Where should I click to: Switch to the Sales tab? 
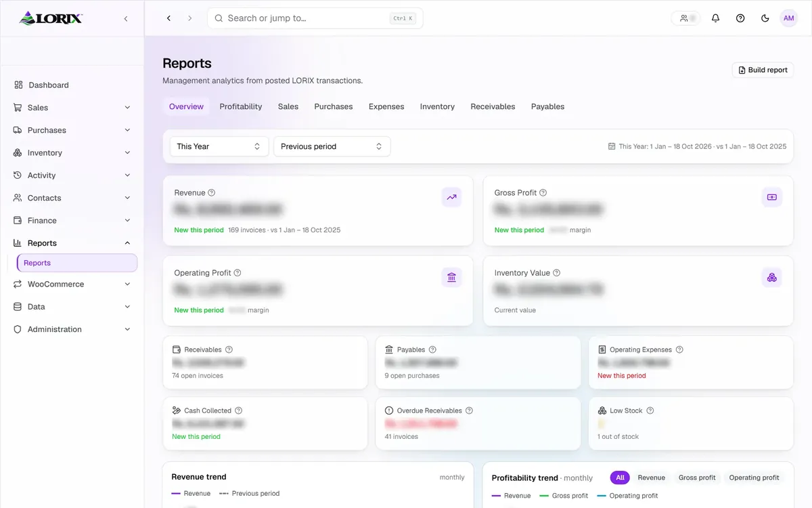coord(288,106)
